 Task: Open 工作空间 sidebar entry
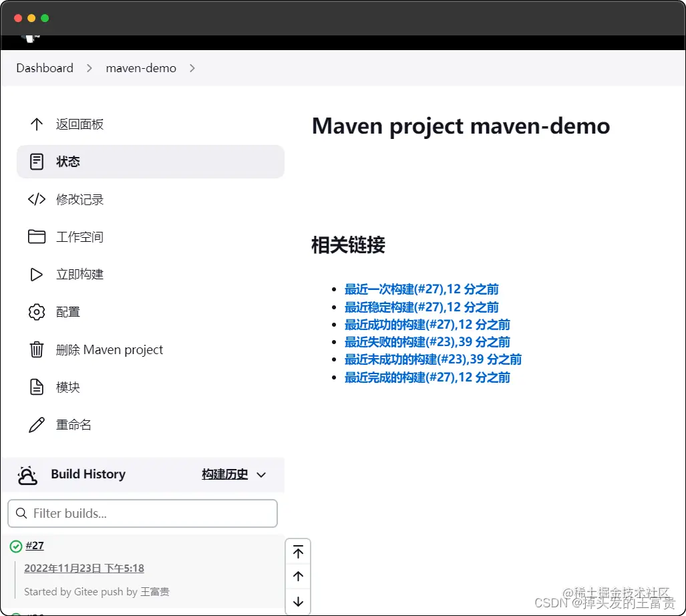150,237
